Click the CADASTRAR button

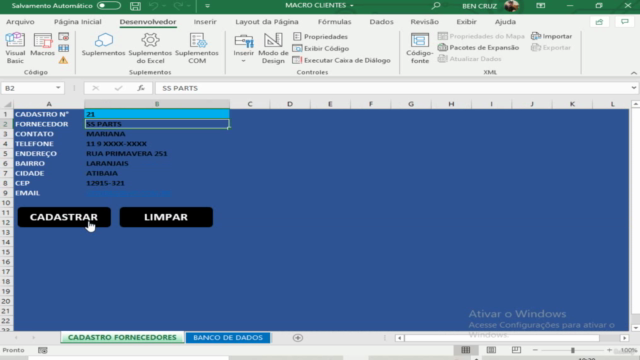64,217
